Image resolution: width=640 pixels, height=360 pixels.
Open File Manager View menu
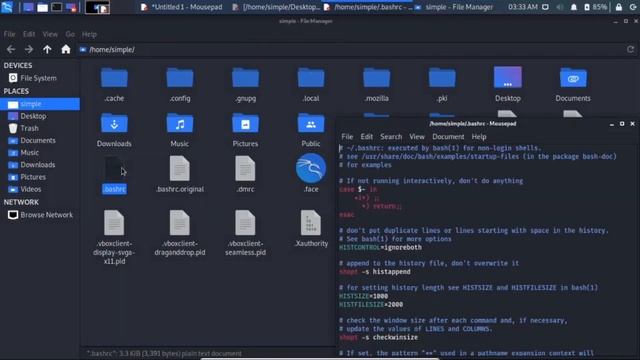point(50,34)
